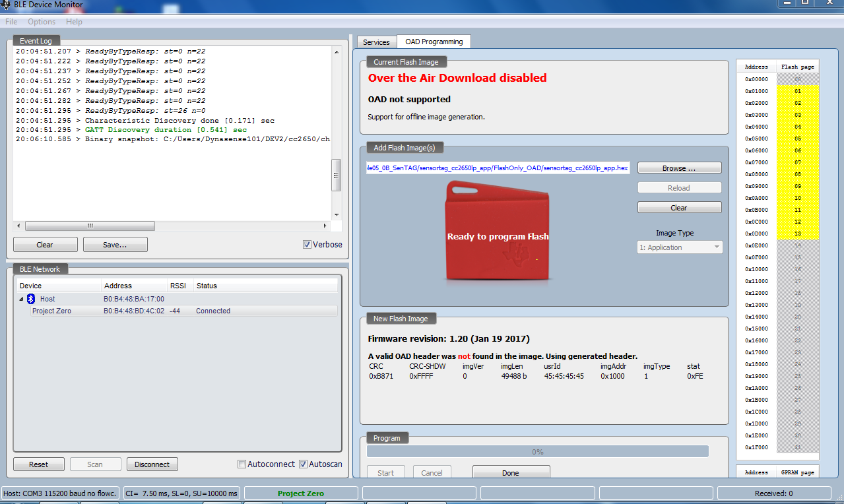Click the usrId value 45:45:45:45
Screen dimensions: 844x504
pyautogui.click(x=564, y=376)
